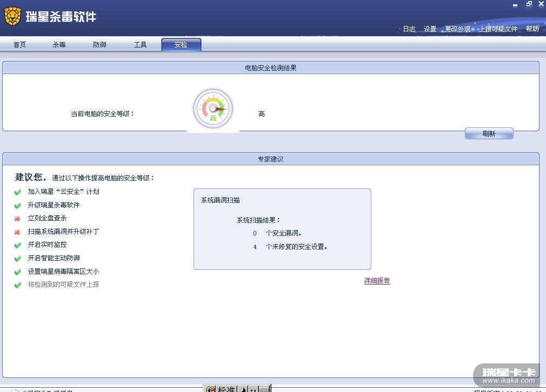Click the IME 标准 mode button
Image resolution: width=546 pixels, height=392 pixels.
227,389
